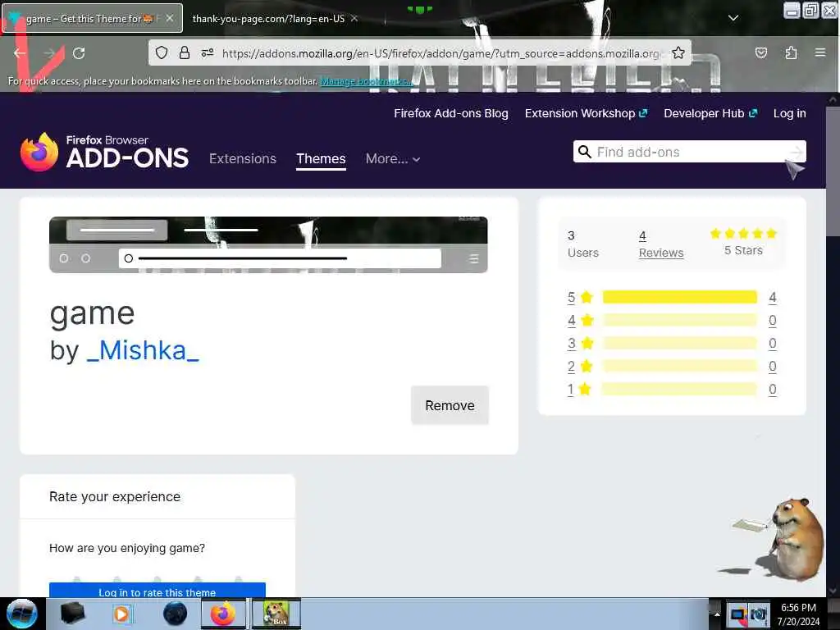Open the Save to Pocket icon
The image size is (840, 630).
coord(760,52)
